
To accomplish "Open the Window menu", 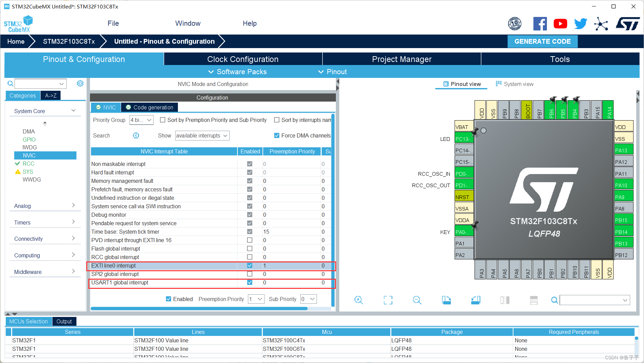I will pos(188,23).
